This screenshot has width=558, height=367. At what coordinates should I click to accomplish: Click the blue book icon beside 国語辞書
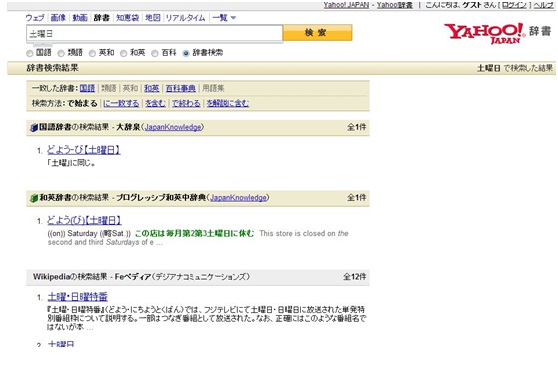tap(34, 127)
